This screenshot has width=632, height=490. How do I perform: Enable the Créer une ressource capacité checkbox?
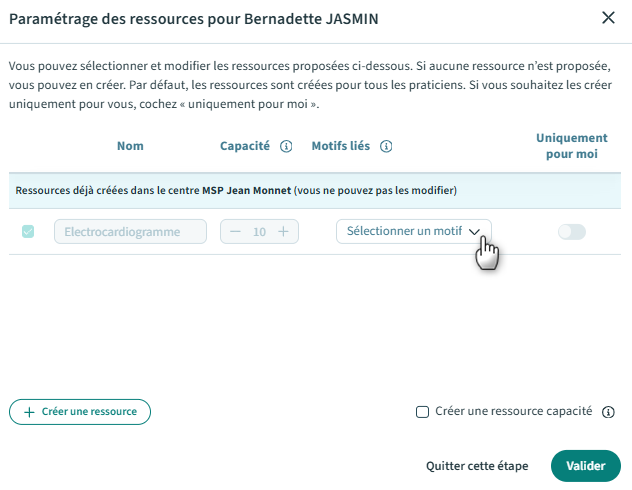[422, 411]
